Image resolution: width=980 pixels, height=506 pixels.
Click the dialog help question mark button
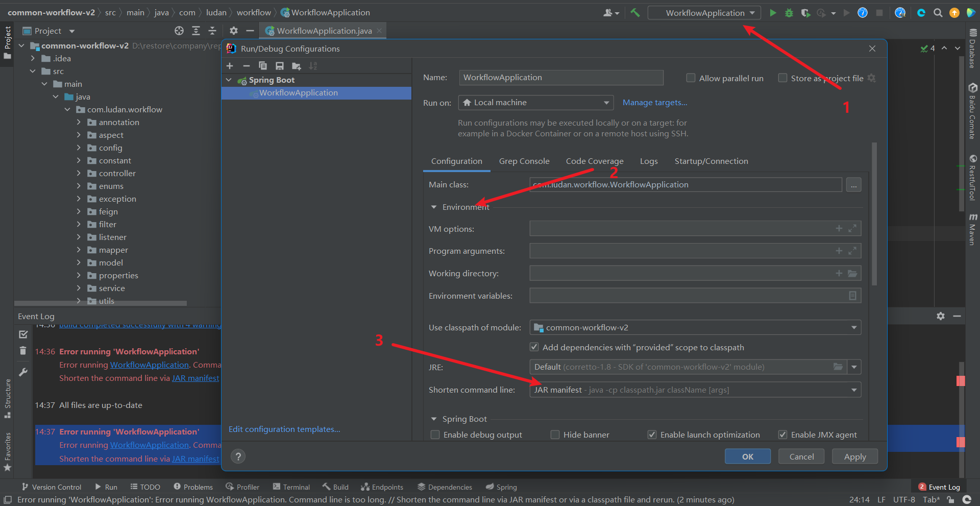[238, 456]
